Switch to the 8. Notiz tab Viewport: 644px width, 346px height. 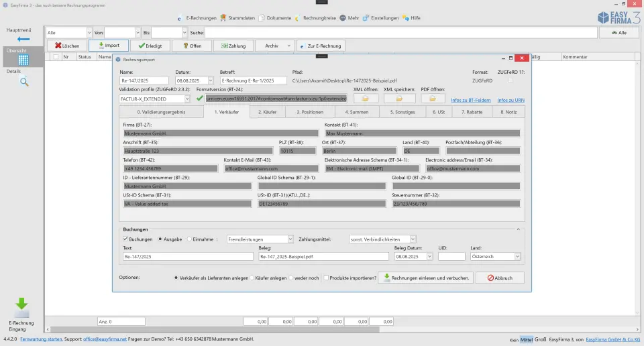point(508,111)
